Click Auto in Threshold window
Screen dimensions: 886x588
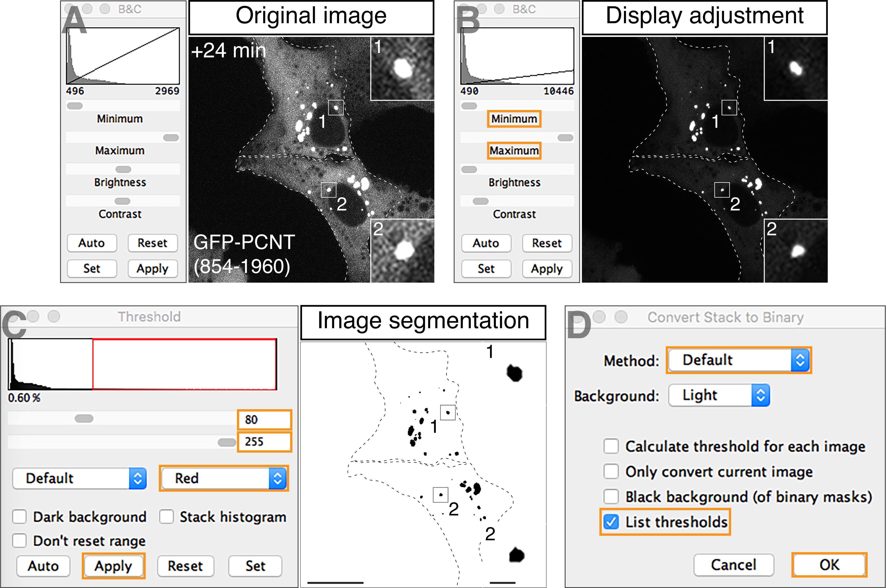pyautogui.click(x=43, y=566)
